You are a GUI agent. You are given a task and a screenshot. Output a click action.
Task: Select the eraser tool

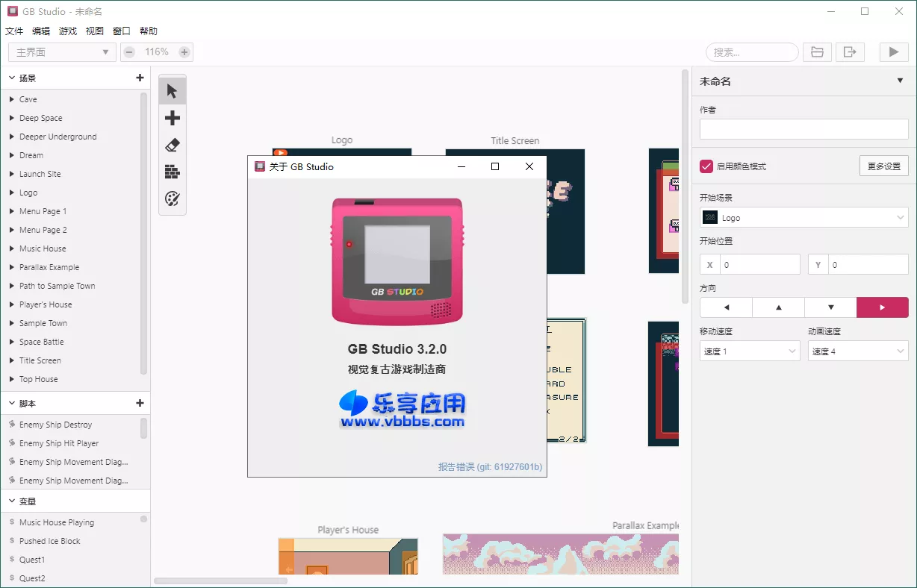(x=172, y=145)
